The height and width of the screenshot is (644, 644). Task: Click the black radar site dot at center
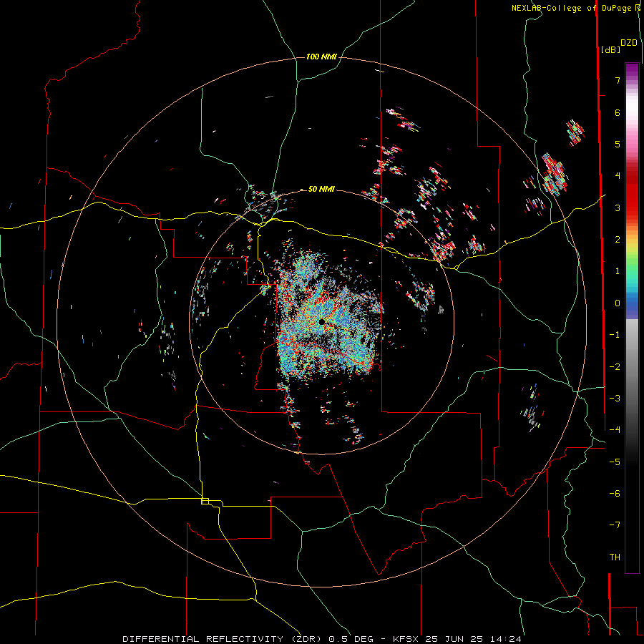[x=322, y=322]
